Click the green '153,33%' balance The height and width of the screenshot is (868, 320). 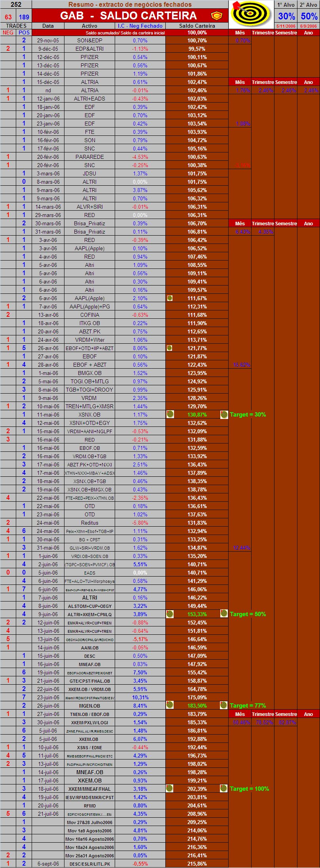click(197, 614)
